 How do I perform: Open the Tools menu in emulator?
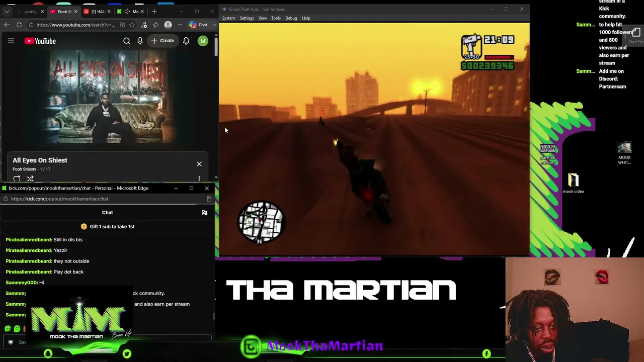click(276, 18)
